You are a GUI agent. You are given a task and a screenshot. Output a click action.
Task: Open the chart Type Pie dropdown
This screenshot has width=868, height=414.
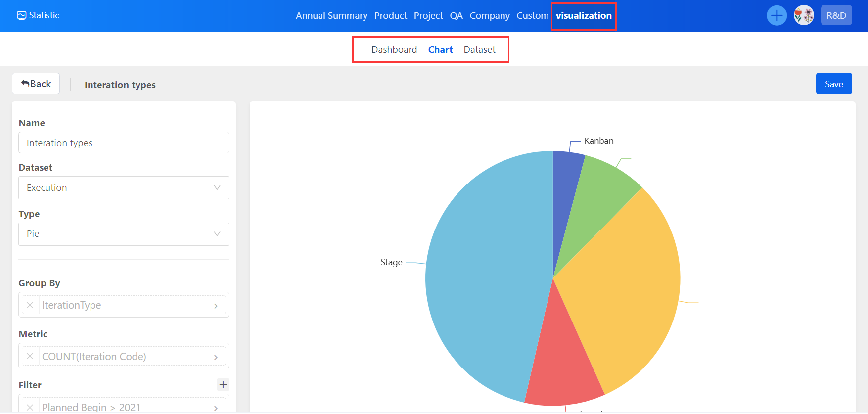(124, 234)
